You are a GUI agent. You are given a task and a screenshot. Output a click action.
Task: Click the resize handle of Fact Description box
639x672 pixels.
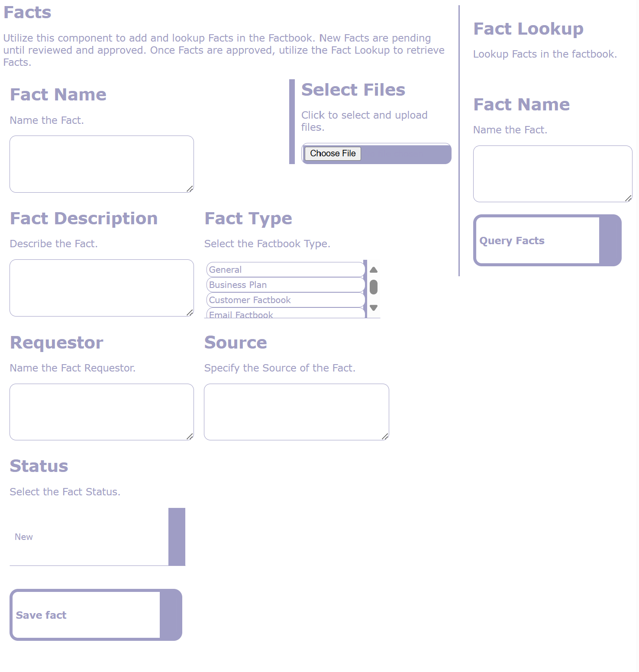(x=190, y=313)
